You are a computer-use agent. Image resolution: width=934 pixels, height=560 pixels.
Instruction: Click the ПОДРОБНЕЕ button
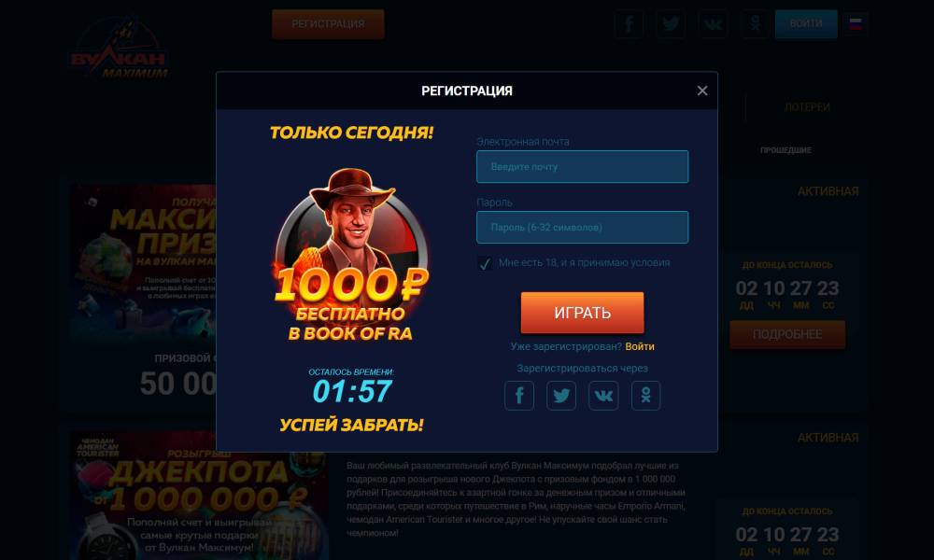tap(787, 334)
